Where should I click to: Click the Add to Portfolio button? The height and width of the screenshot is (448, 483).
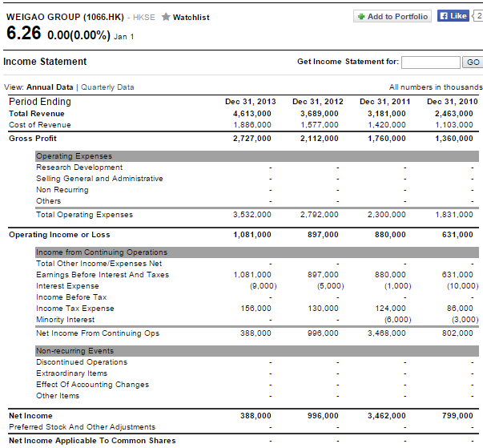392,16
